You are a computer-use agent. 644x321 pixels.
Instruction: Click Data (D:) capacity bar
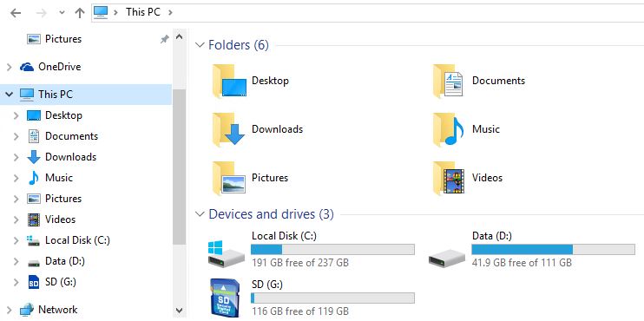coord(553,250)
